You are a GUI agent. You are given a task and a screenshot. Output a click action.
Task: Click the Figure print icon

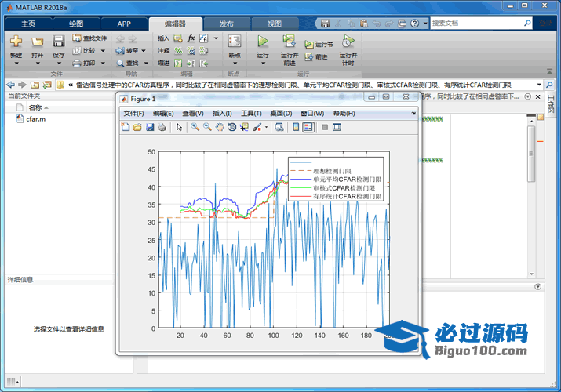(x=162, y=127)
